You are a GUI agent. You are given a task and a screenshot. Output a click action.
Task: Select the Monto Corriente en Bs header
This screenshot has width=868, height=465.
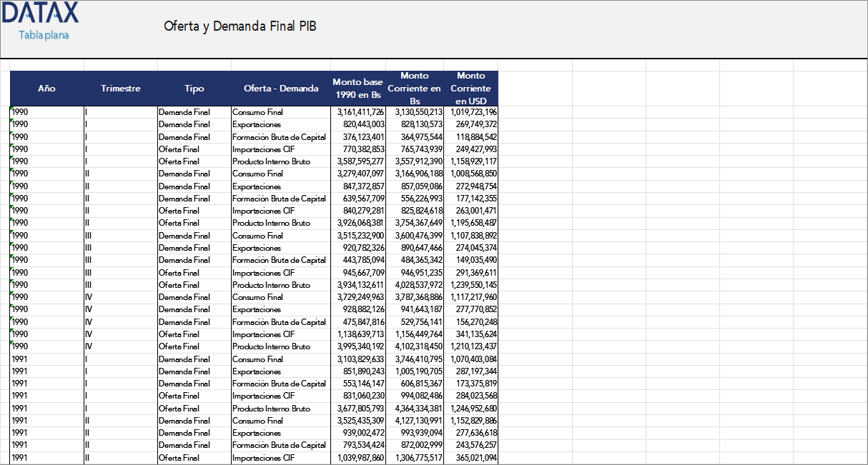coord(415,88)
